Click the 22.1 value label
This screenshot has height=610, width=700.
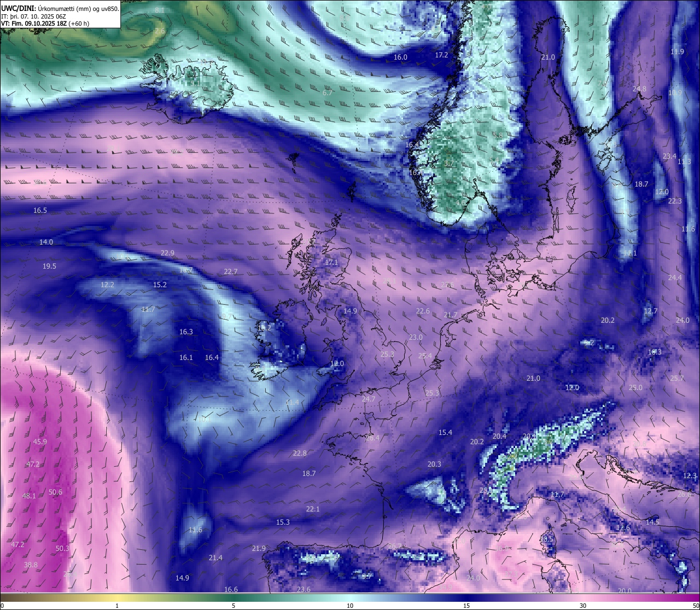313,509
